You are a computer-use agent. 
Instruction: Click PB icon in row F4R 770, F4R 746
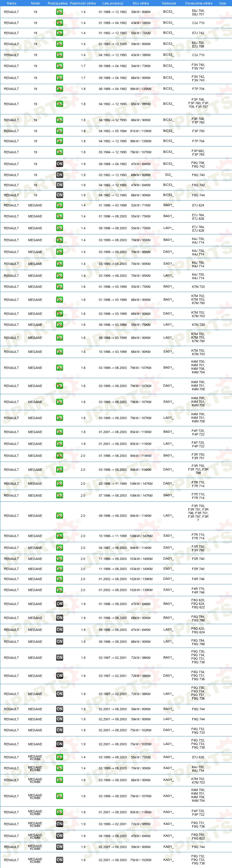pyautogui.click(x=60, y=590)
